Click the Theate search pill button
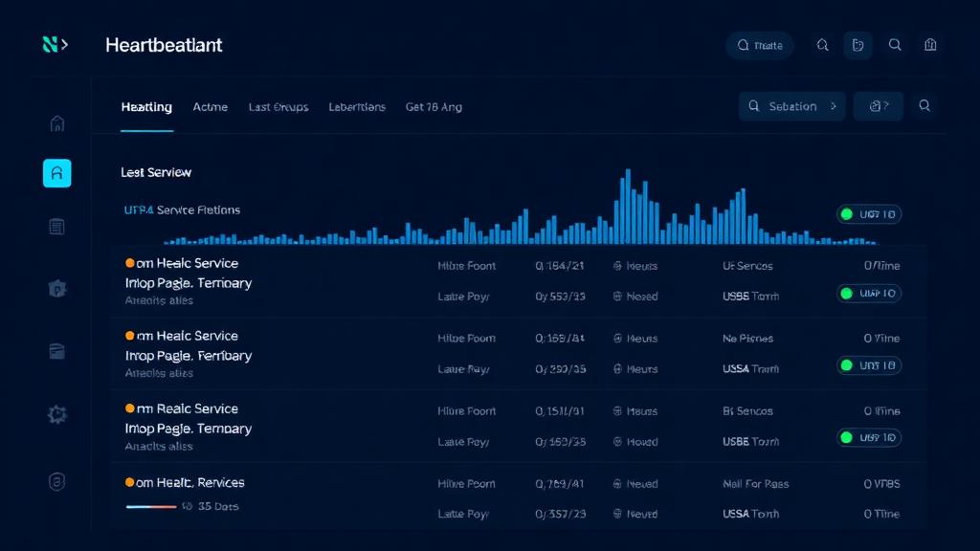The width and height of the screenshot is (980, 551). click(760, 44)
